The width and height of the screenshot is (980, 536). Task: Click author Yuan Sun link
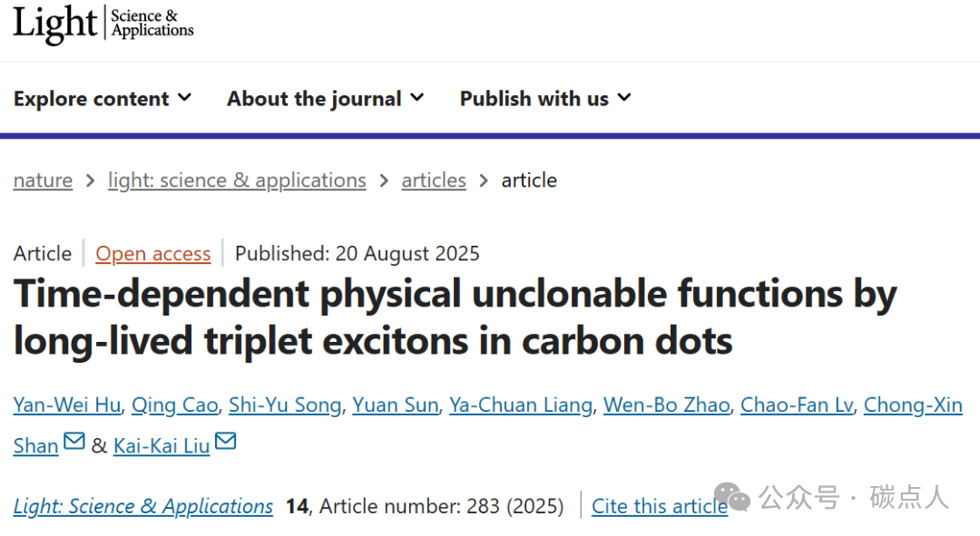pyautogui.click(x=396, y=404)
